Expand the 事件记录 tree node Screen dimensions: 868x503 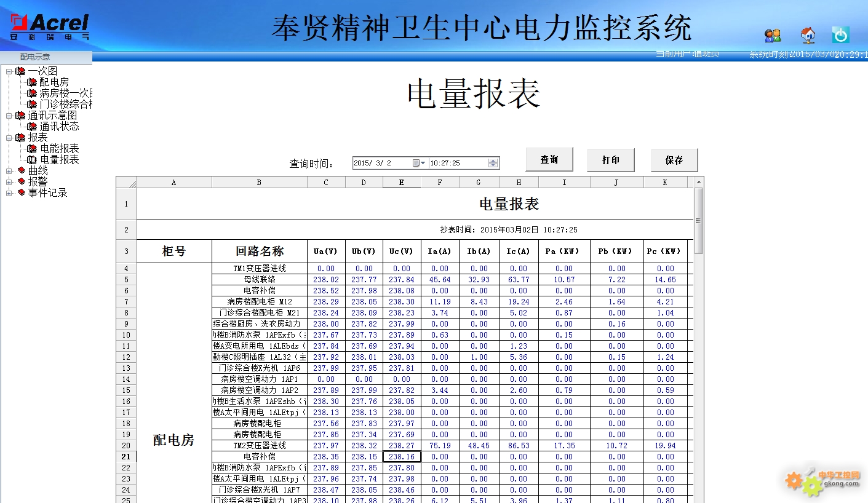coord(9,193)
